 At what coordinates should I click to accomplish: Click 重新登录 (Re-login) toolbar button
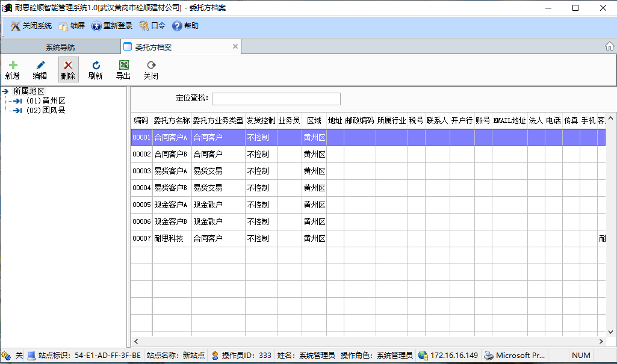[112, 26]
